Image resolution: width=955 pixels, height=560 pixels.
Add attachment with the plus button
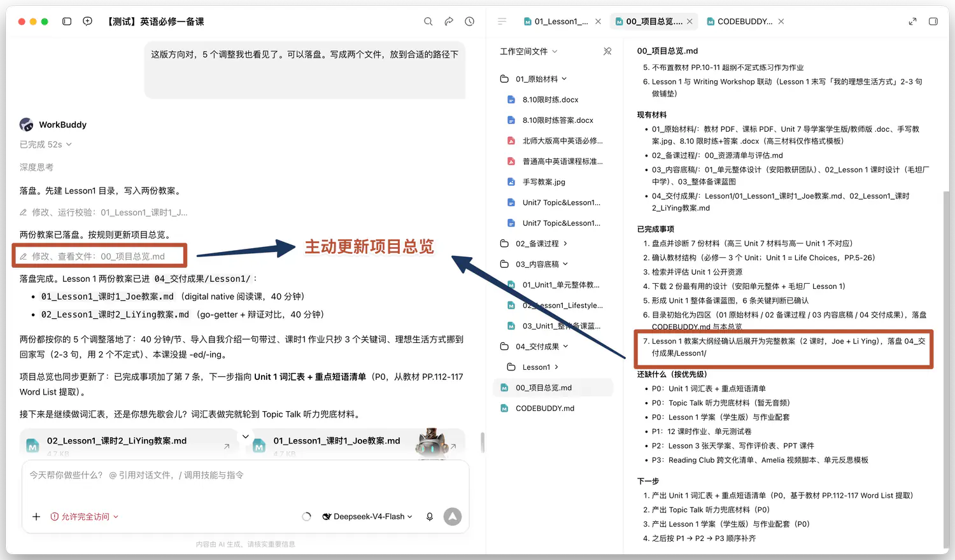36,517
